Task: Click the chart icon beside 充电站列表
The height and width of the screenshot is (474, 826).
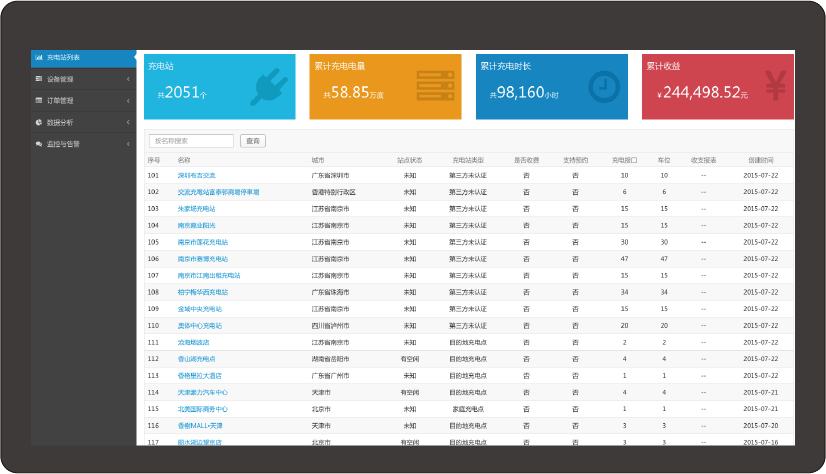Action: pyautogui.click(x=38, y=57)
